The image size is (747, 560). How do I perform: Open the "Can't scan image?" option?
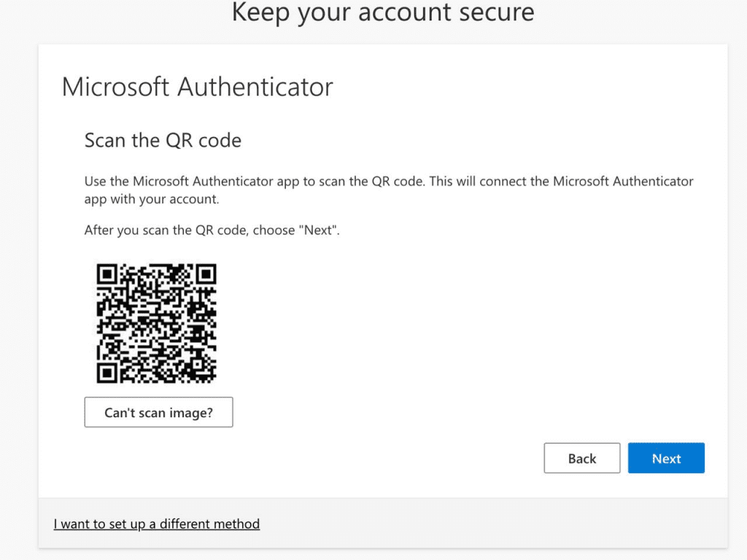coord(158,413)
